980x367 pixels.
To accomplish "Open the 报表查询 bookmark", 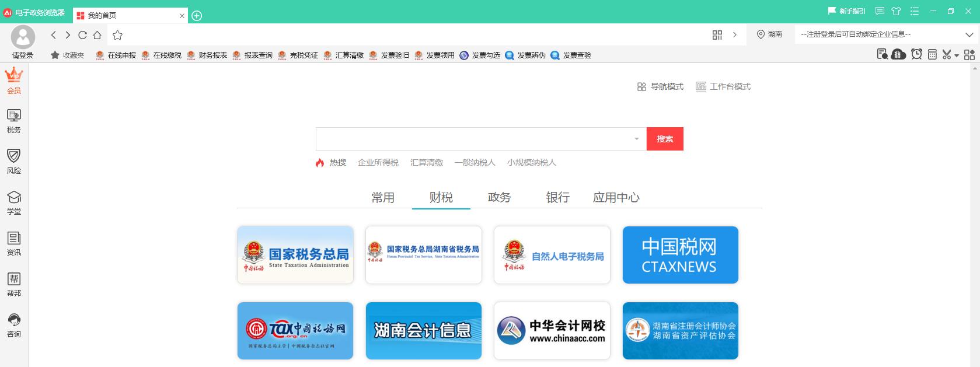I will 252,55.
